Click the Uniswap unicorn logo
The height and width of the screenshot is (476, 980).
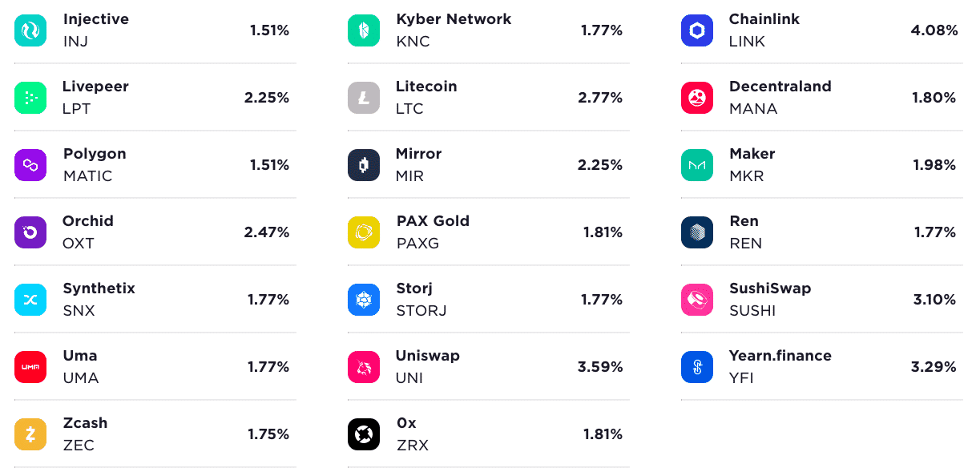364,366
